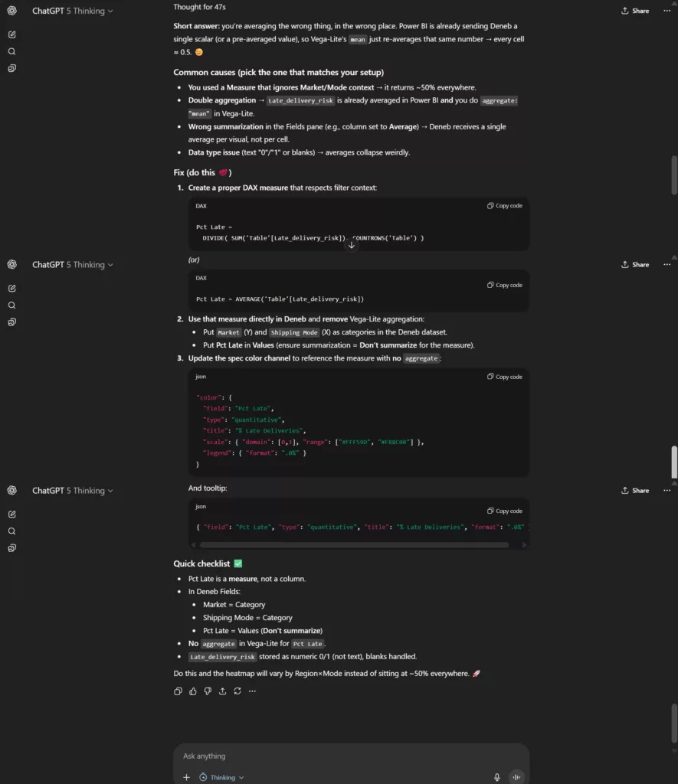Give the response a thumbs up
Screen dimensions: 678x784
193,691
